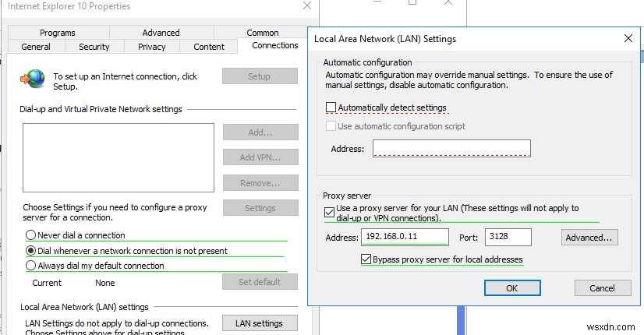Viewport: 644px width, 335px height.
Task: Click the 'None' current connection value
Action: [104, 283]
